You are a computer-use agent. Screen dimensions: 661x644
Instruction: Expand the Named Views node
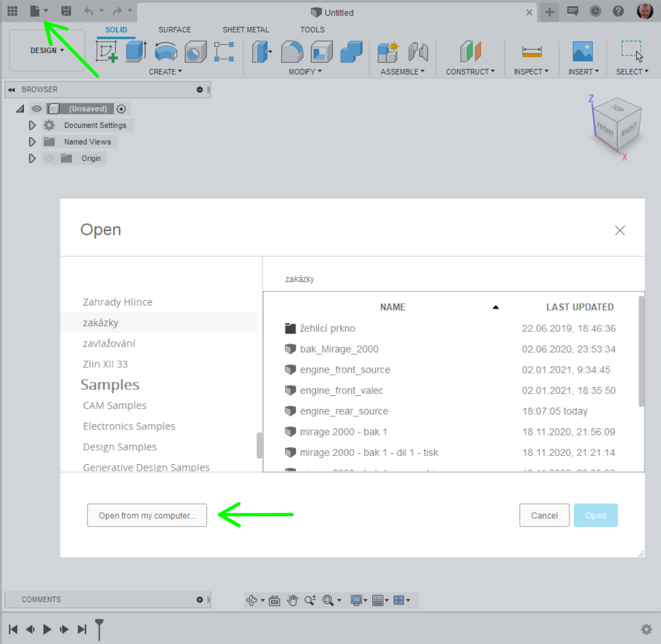point(32,142)
